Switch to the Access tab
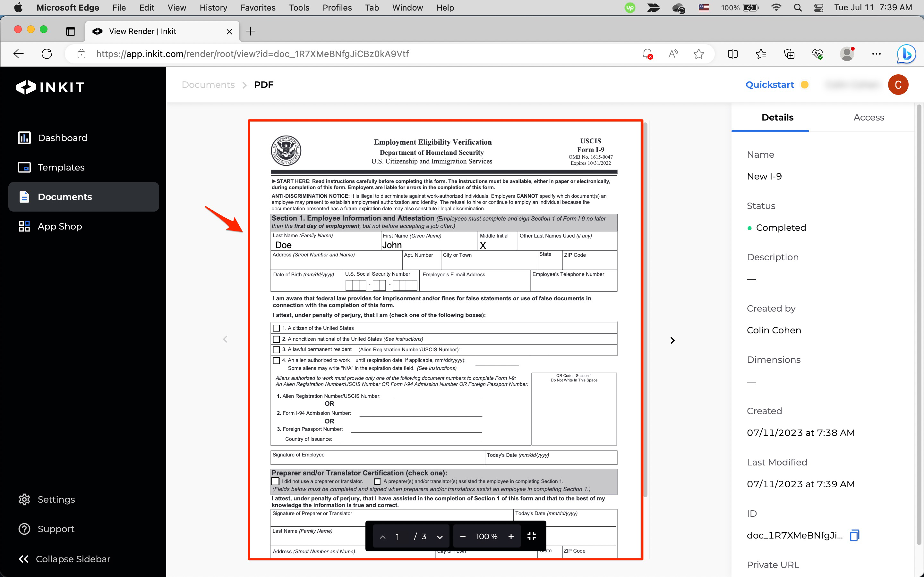The height and width of the screenshot is (577, 924). click(x=868, y=118)
